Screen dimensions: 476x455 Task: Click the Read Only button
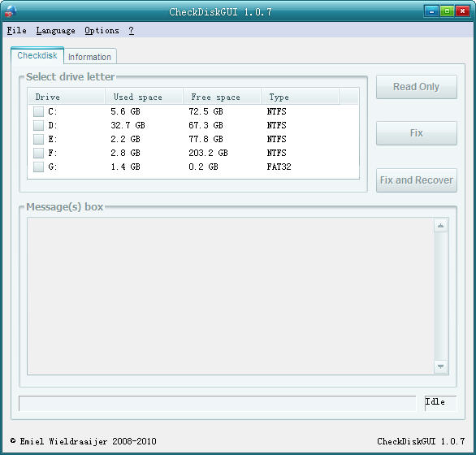click(x=416, y=87)
